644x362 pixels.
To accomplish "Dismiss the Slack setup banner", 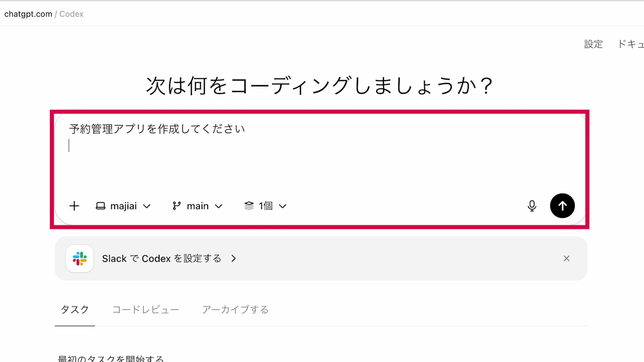I will click(x=567, y=258).
